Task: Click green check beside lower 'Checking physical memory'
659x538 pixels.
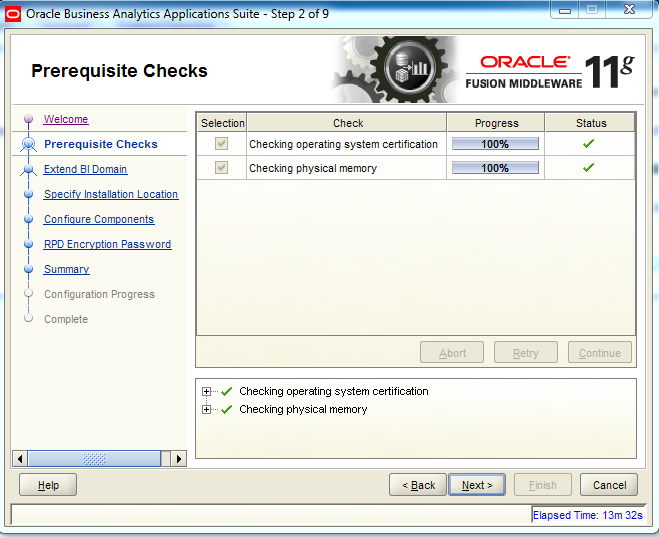Action: click(x=227, y=409)
